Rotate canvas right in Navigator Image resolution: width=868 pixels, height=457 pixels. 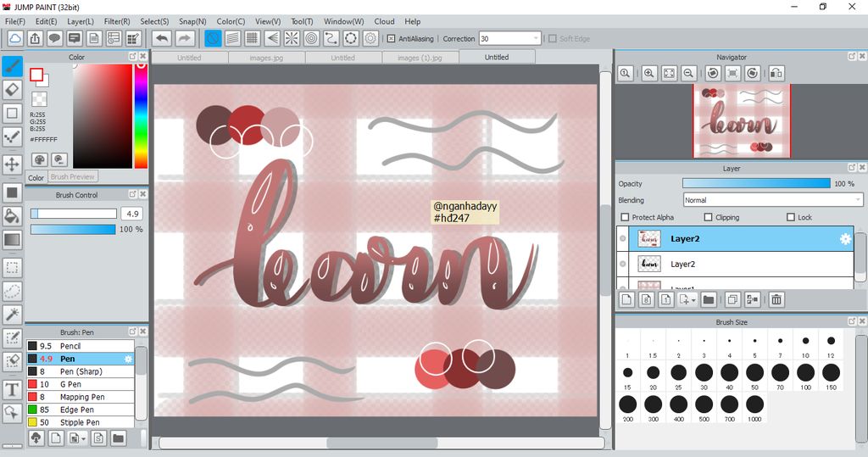click(x=753, y=73)
